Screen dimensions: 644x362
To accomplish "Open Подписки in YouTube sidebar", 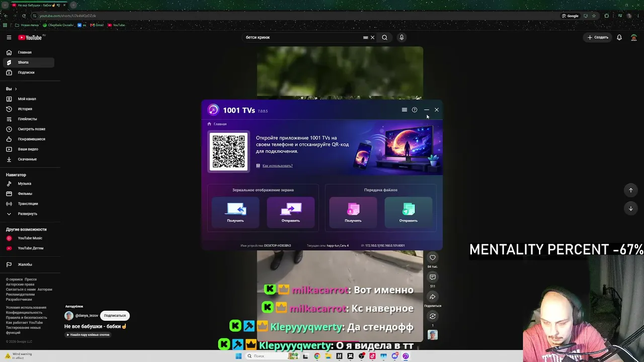I will tap(28, 72).
